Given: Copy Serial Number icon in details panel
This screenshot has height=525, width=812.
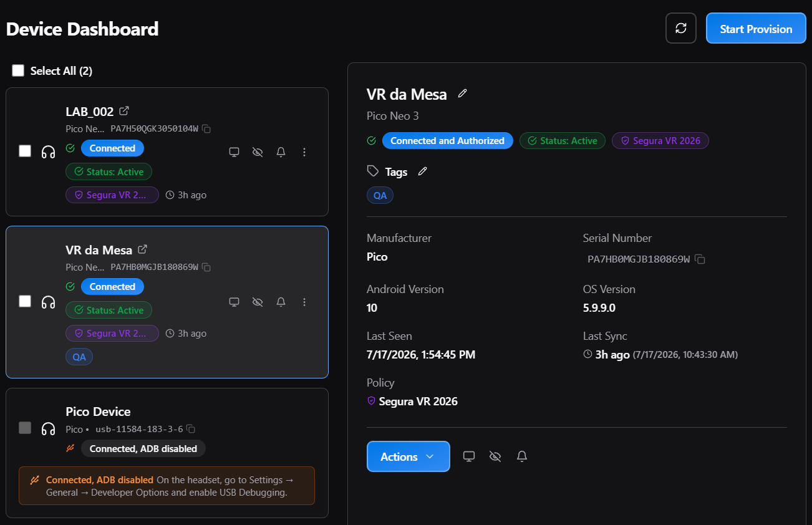Looking at the screenshot, I should [700, 259].
